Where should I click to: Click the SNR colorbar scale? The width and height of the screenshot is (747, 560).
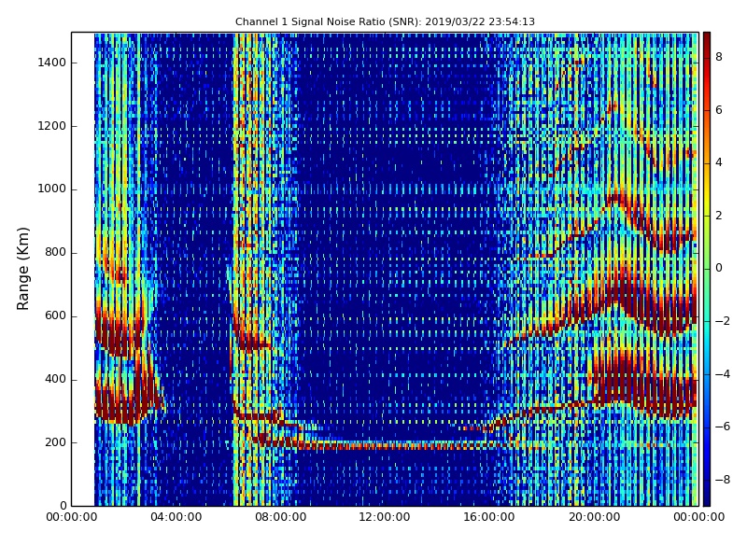[x=707, y=269]
